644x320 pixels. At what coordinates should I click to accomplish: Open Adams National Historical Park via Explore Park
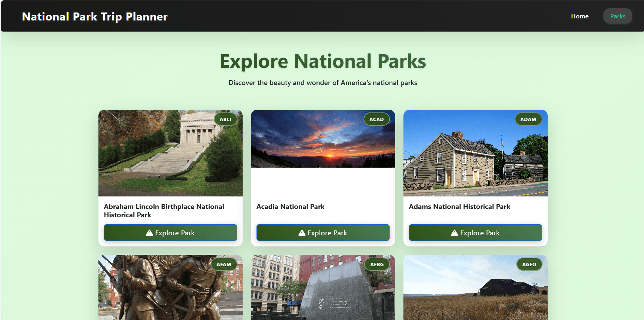click(x=475, y=233)
